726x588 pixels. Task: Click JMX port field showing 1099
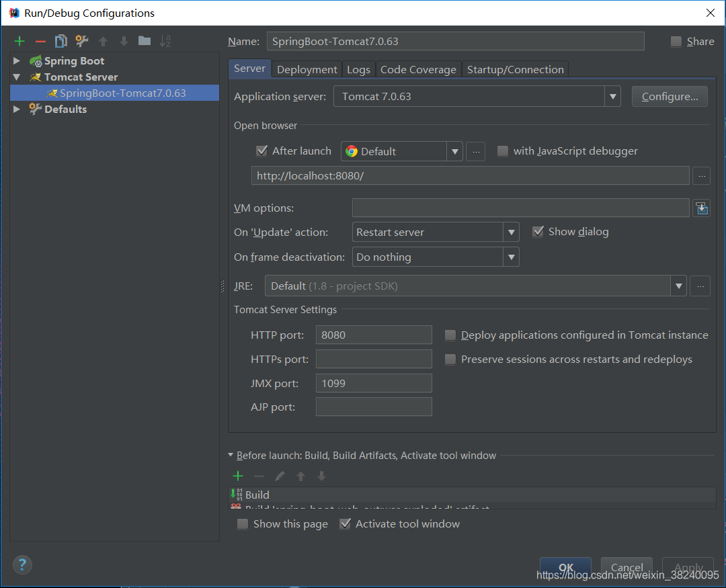(x=374, y=383)
